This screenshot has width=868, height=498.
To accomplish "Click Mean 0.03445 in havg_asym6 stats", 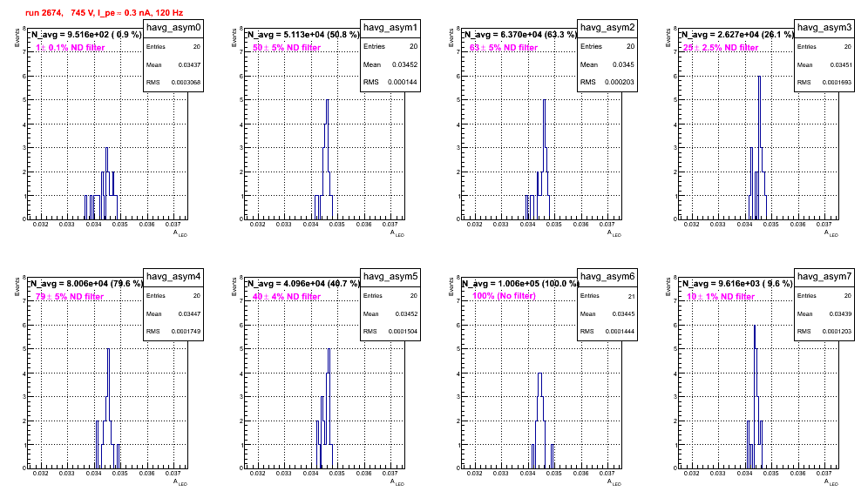I will coord(607,313).
